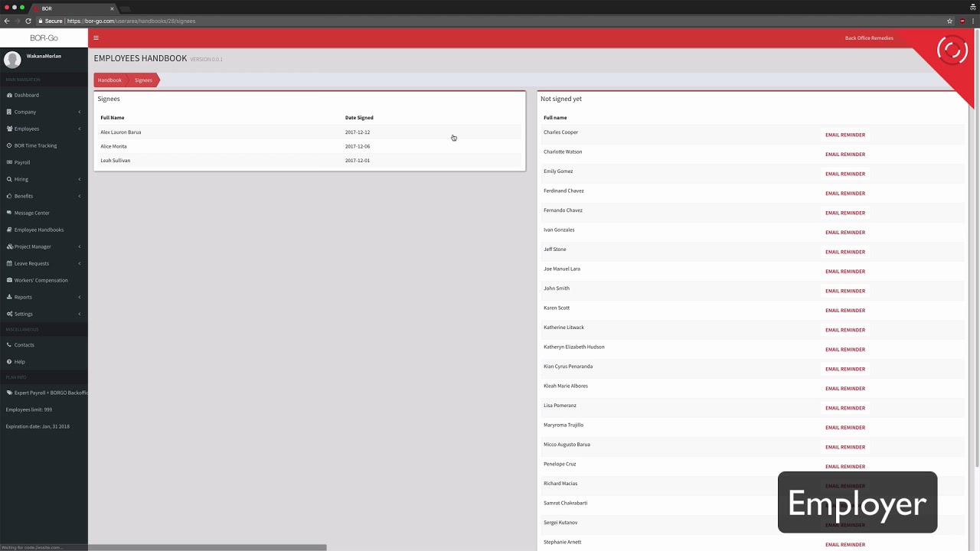Expand the Hiring submenu arrow

tap(80, 179)
